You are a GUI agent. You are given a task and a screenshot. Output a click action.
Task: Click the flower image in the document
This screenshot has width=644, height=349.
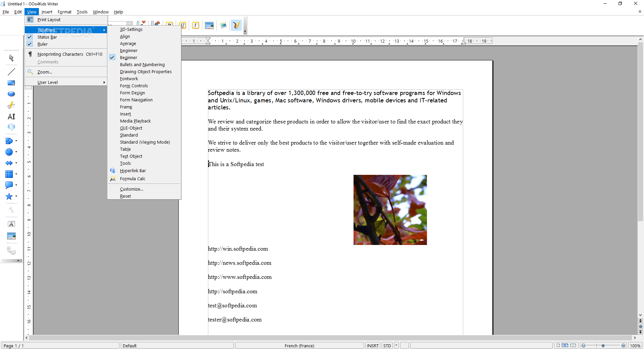coord(390,210)
